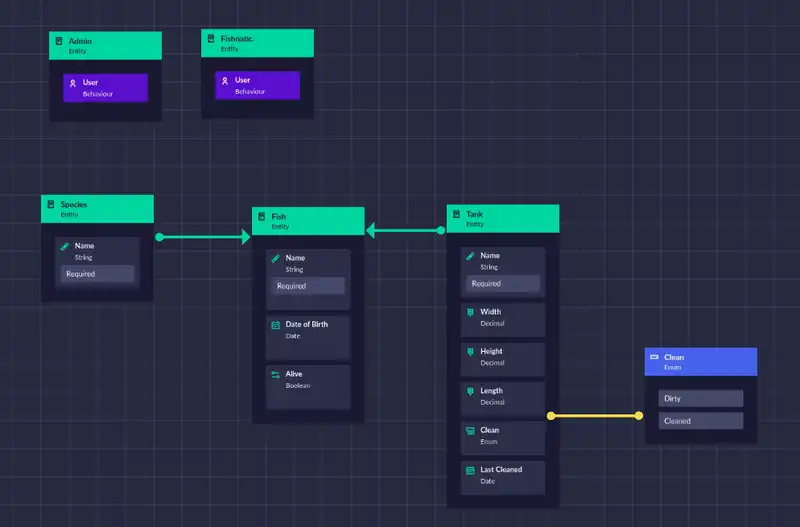800x527 pixels.
Task: Select the Cleaned enum value
Action: (701, 421)
